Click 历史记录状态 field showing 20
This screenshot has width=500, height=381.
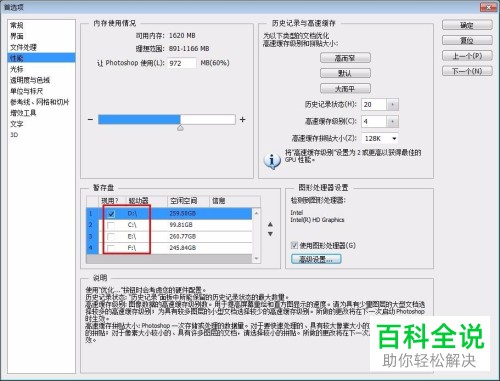point(374,104)
